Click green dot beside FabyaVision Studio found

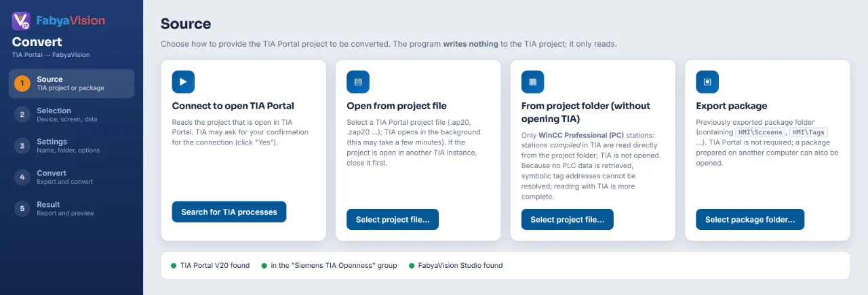(x=412, y=266)
